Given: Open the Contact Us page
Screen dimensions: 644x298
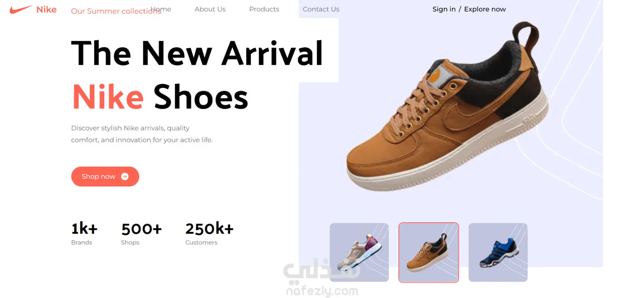Looking at the screenshot, I should [x=321, y=9].
